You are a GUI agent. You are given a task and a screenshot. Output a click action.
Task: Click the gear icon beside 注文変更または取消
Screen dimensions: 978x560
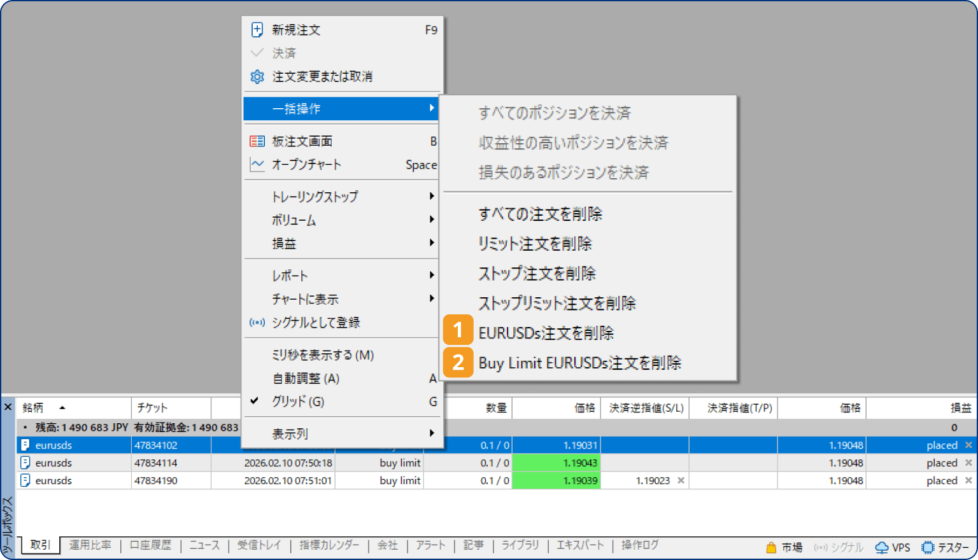point(257,76)
